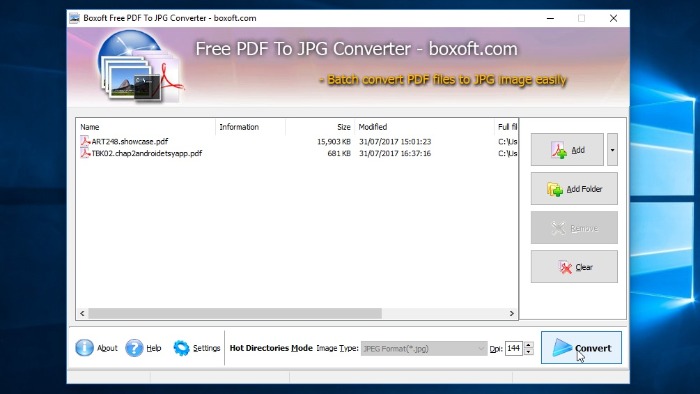Click the Add PDF file button
The width and height of the screenshot is (700, 394).
[x=567, y=149]
